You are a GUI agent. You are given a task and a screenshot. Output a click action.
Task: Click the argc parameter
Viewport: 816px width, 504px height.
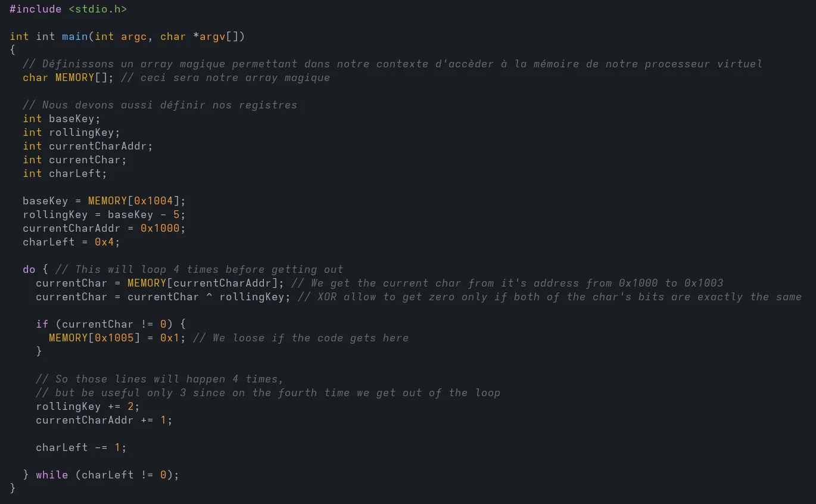click(x=133, y=36)
